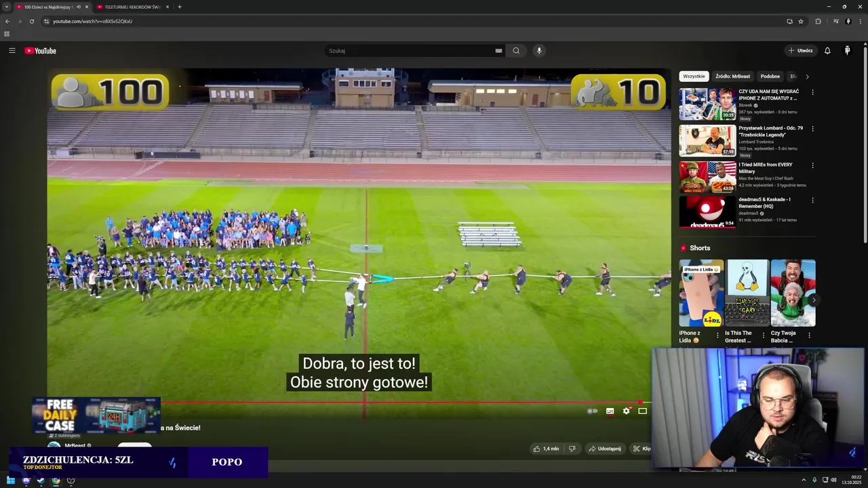Open thumbnail of iPhone z automatu video

click(x=707, y=104)
